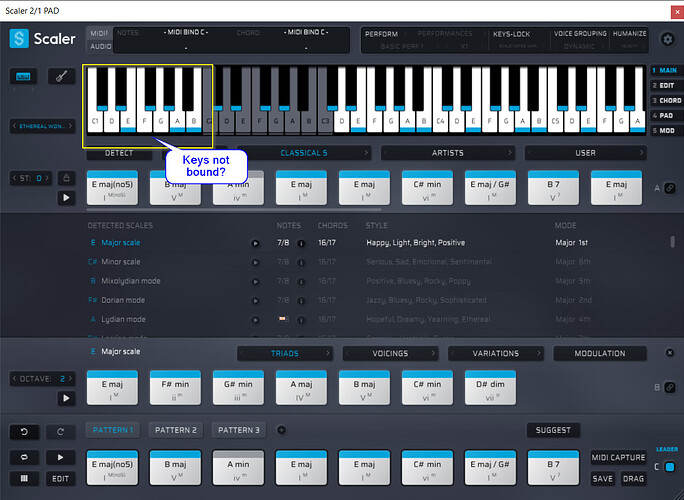This screenshot has height=500, width=684.
Task: Decrease the ST semitone value
Action: coord(14,178)
